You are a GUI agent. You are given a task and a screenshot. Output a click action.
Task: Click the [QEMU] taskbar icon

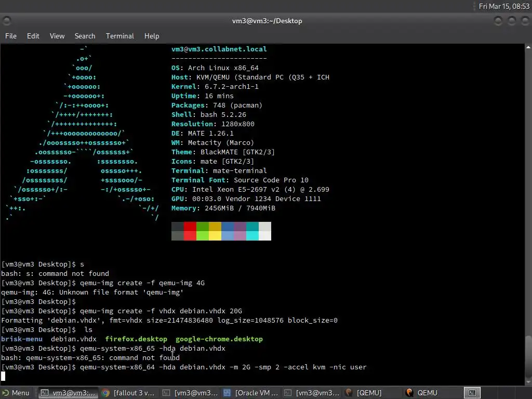click(x=349, y=393)
